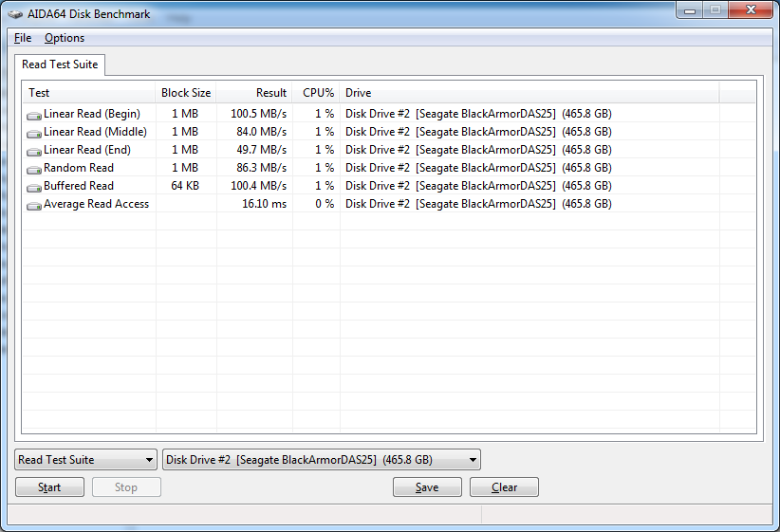Minimize the AIDA64 Disk Benchmark window

point(690,10)
